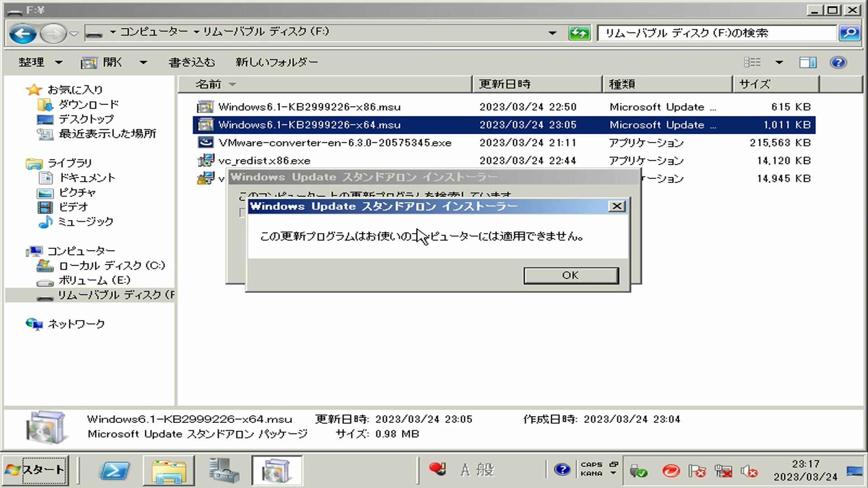
Task: Click the 開く toolbar button
Action: [102, 62]
